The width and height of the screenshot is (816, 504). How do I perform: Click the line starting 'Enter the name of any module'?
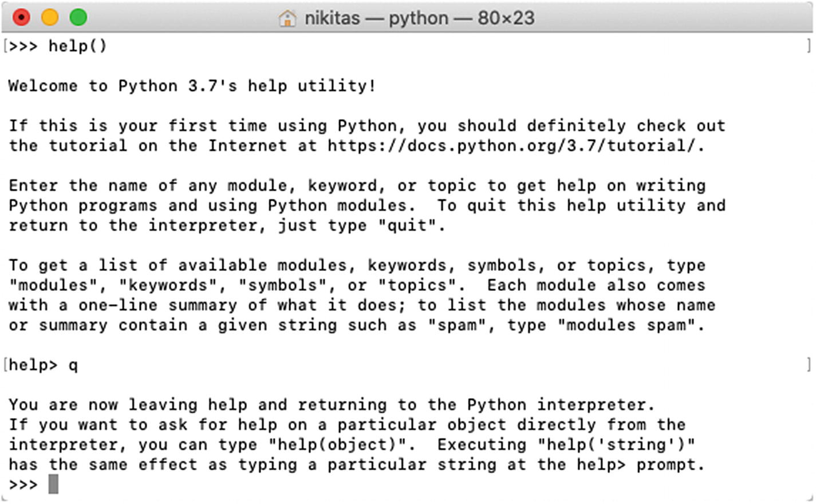(357, 186)
